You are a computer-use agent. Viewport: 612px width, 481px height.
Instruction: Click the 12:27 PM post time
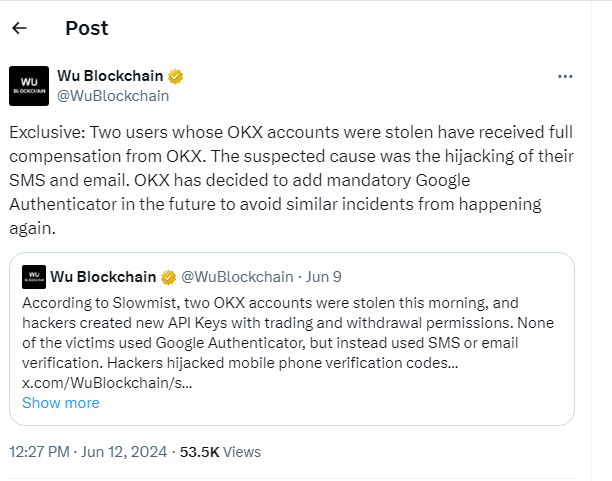[x=38, y=452]
